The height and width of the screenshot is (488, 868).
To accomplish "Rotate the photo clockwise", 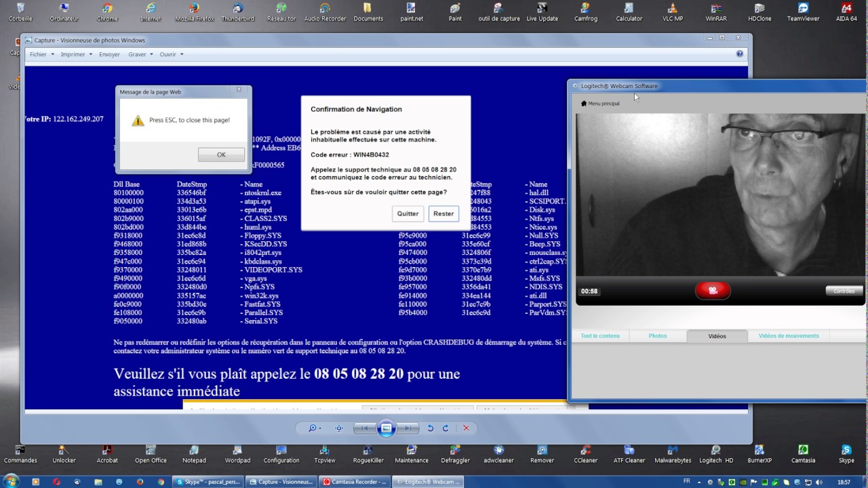I will (446, 428).
